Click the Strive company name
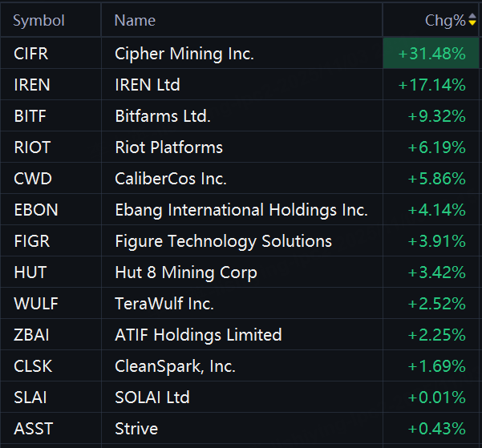This screenshot has width=482, height=448. tap(136, 429)
